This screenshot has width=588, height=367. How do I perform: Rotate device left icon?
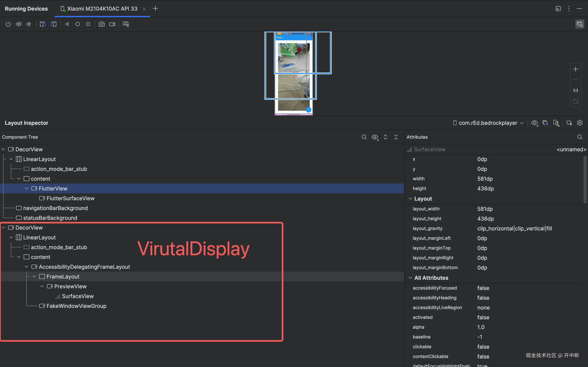tap(43, 24)
